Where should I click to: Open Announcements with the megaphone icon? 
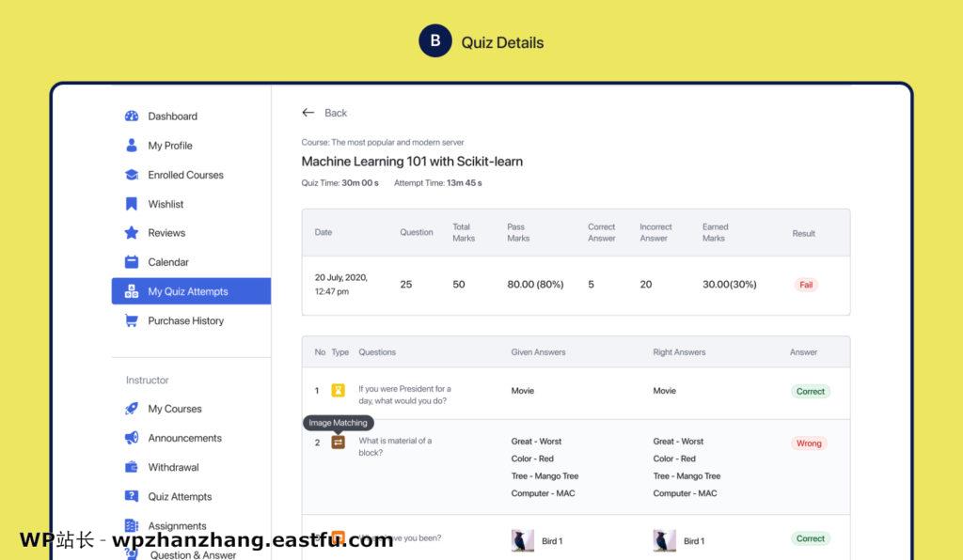[x=131, y=438]
